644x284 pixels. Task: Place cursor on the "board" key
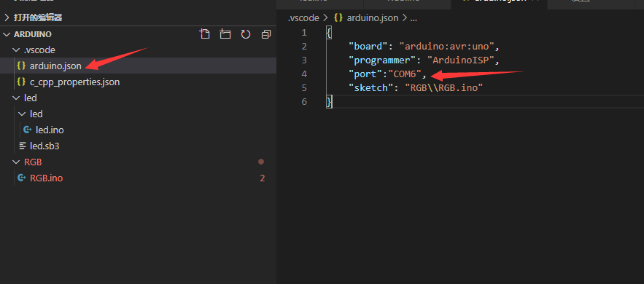pyautogui.click(x=368, y=47)
